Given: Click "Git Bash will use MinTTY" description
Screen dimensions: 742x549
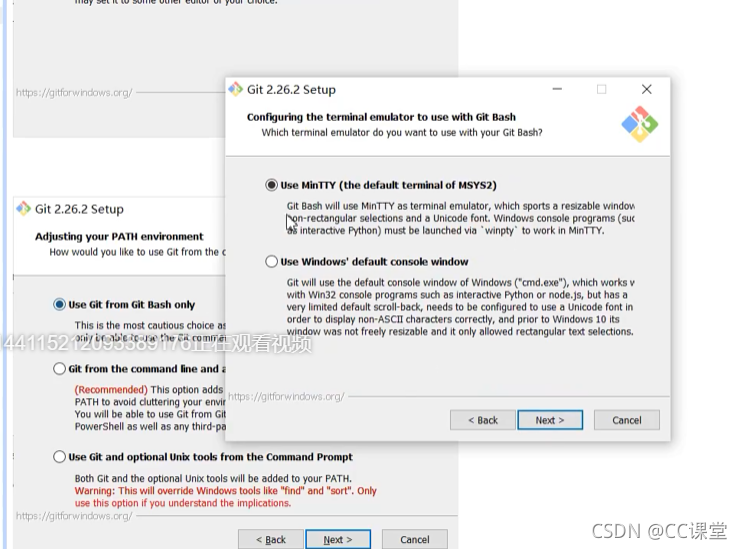Looking at the screenshot, I should coord(460,218).
